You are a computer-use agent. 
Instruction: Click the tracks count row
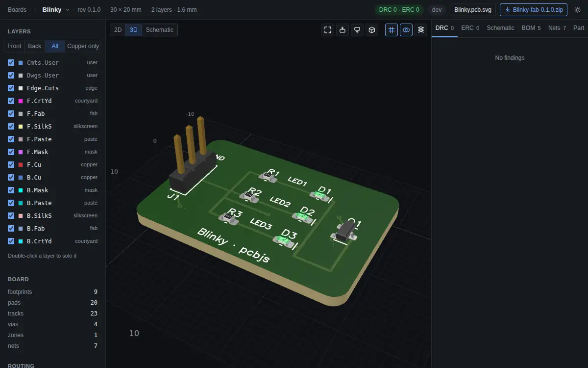[52, 314]
